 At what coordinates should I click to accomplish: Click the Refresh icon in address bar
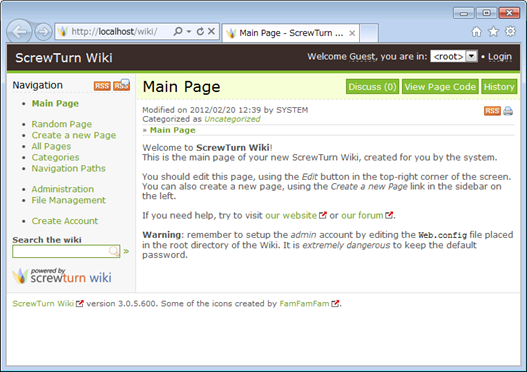pos(200,31)
